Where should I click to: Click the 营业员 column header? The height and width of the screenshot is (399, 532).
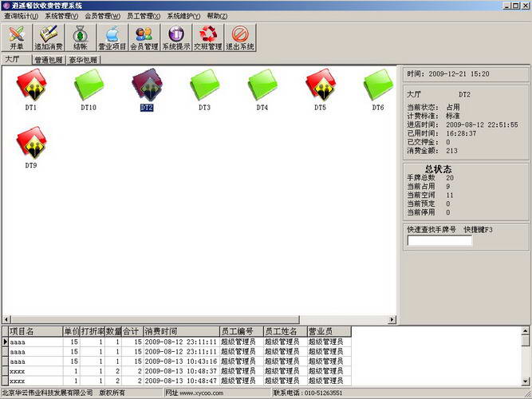click(x=329, y=331)
